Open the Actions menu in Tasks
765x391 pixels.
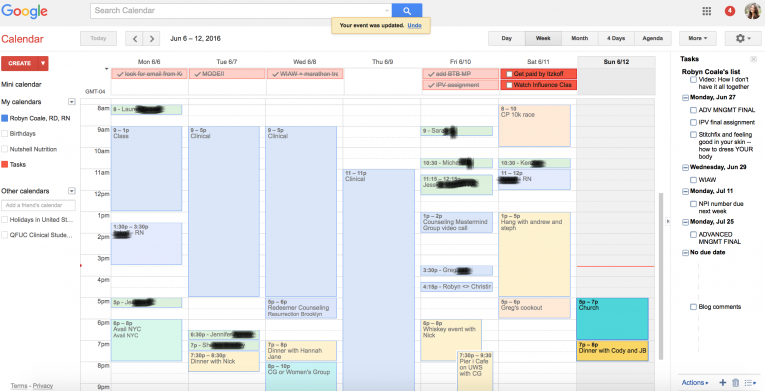(695, 383)
